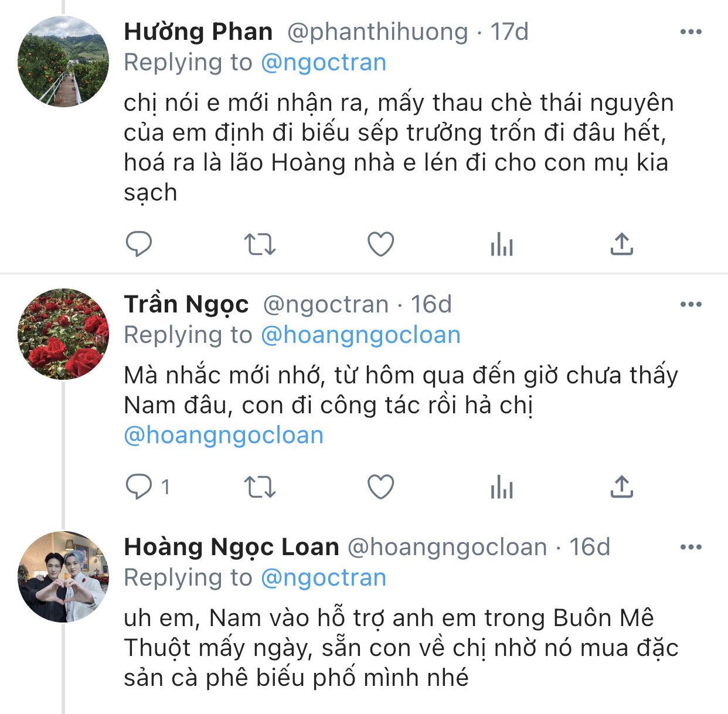Open Trần Ngọc's rose profile picture

pos(63,334)
